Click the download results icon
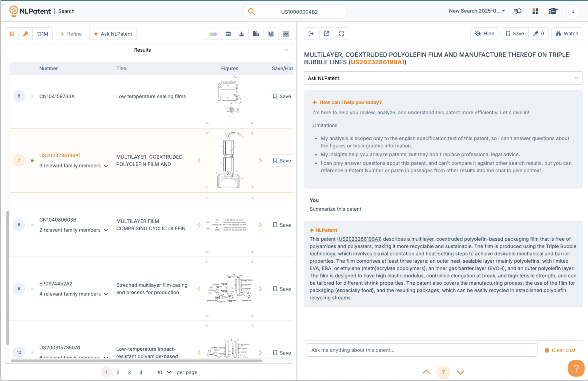The width and height of the screenshot is (588, 381). [242, 34]
